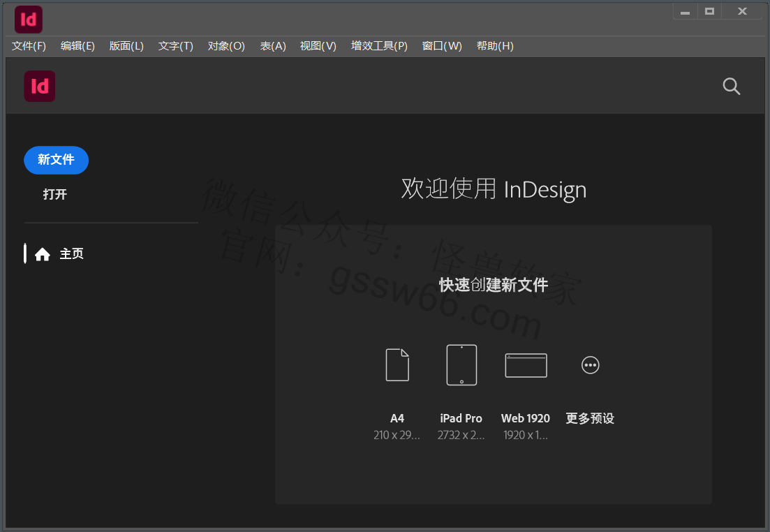
Task: Open the 文件(F) menu
Action: pyautogui.click(x=29, y=46)
